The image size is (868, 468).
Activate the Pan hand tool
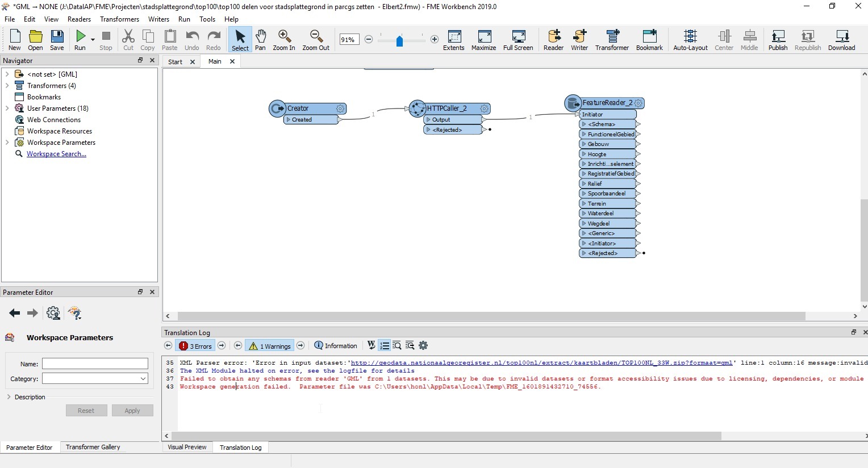point(260,40)
